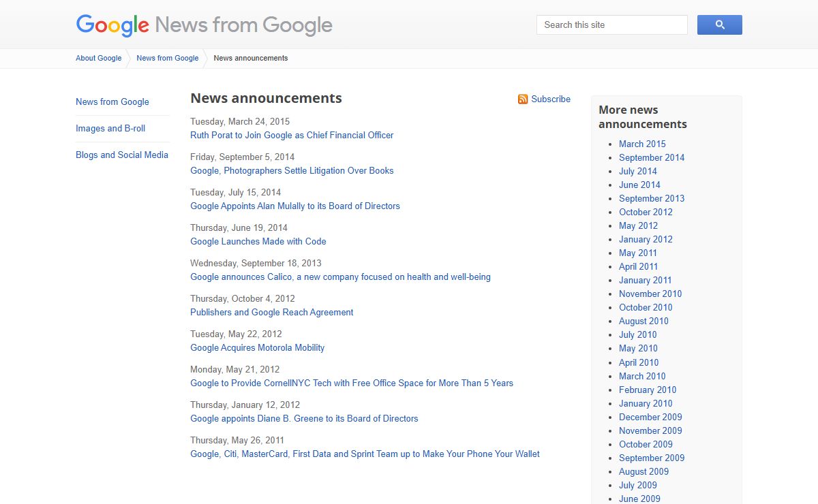Screen dimensions: 818x504
Task: Select November 2010 archive link
Action: tap(650, 294)
